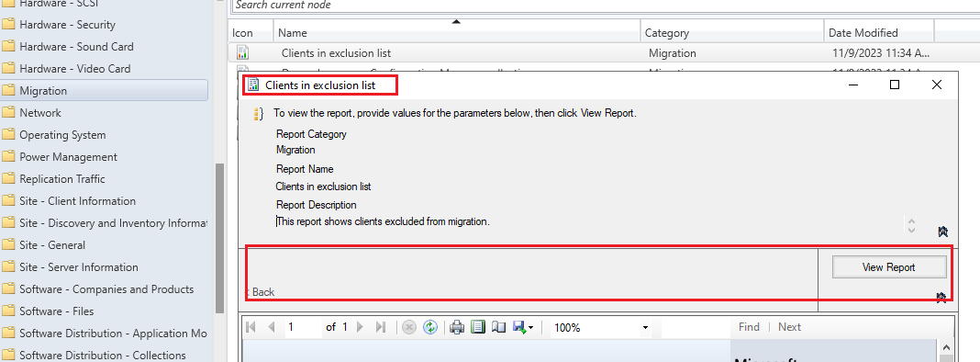Select Clients in exclusion list row

coord(604,53)
